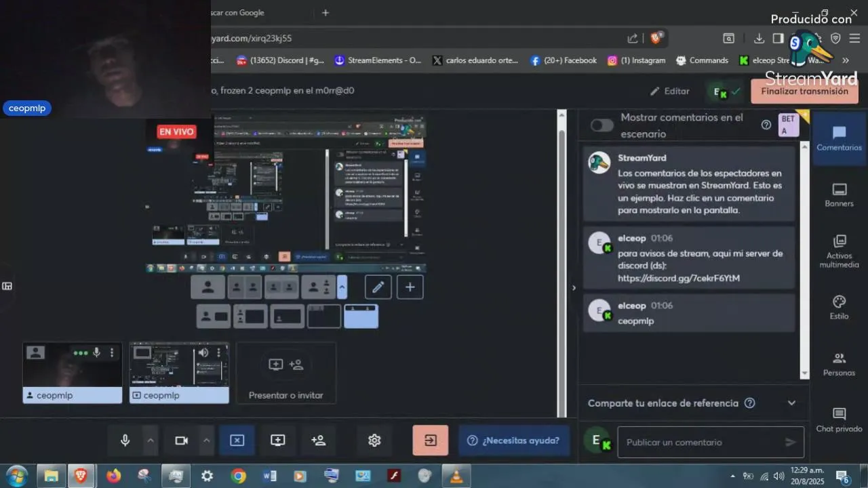Expand Comparte tu enlace de referencia
Screen dimensions: 868x488
click(x=791, y=403)
